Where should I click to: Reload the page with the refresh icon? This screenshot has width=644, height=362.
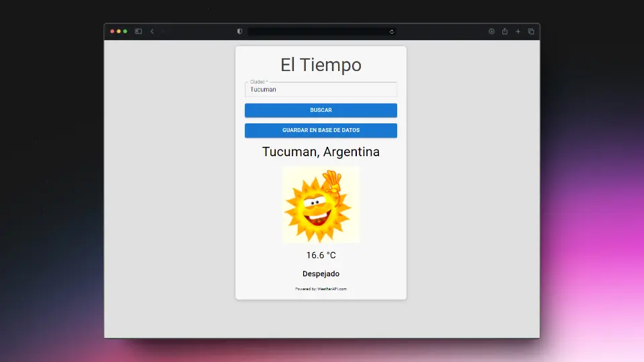tap(391, 32)
